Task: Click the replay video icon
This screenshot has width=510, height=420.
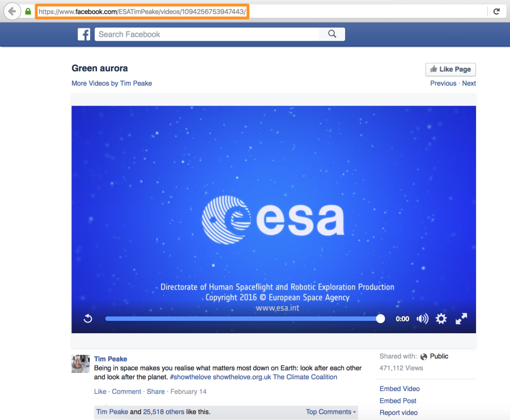Action: (88, 319)
